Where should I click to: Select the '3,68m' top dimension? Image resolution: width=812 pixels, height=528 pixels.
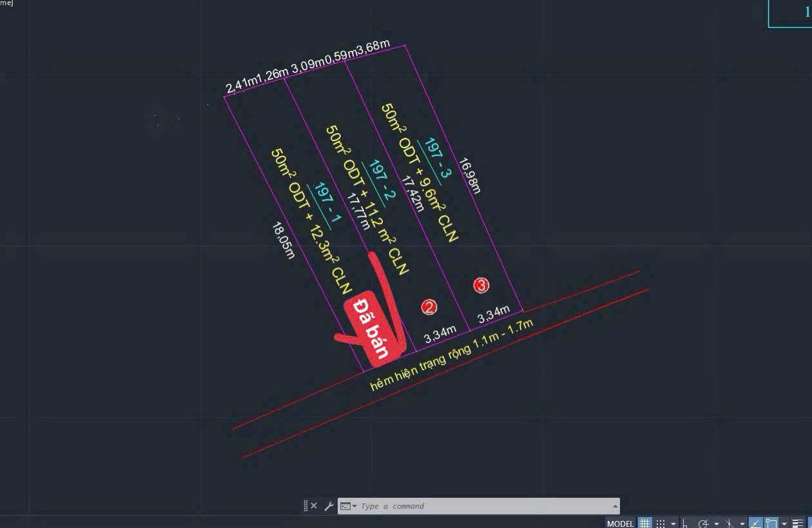click(374, 49)
